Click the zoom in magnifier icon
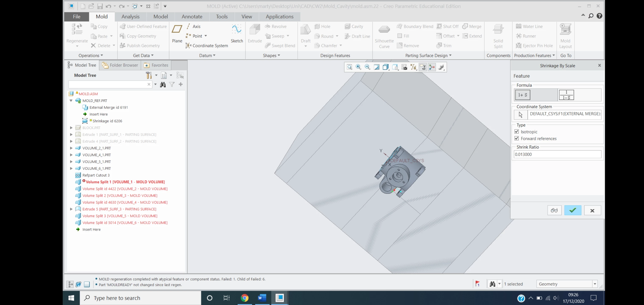 pyautogui.click(x=358, y=67)
